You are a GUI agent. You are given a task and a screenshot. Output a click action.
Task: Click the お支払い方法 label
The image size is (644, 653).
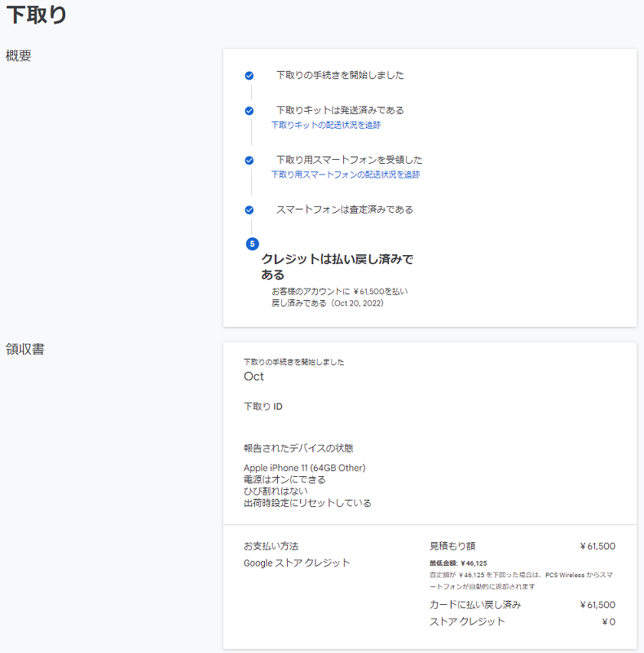[x=271, y=546]
